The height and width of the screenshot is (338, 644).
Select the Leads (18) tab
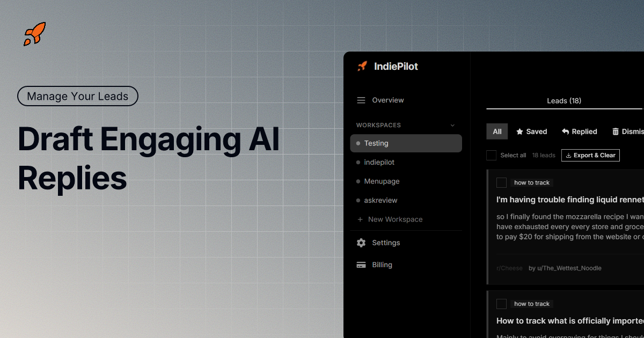(x=564, y=100)
